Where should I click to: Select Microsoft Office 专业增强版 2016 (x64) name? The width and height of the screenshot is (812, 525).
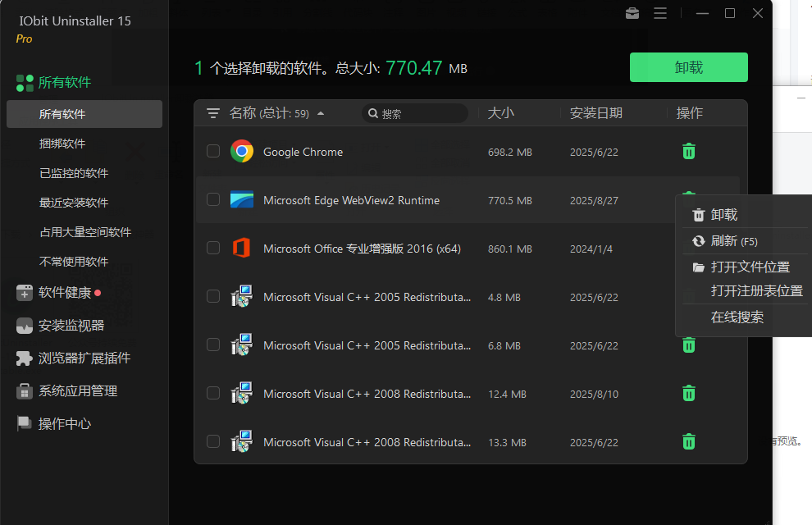coord(362,249)
